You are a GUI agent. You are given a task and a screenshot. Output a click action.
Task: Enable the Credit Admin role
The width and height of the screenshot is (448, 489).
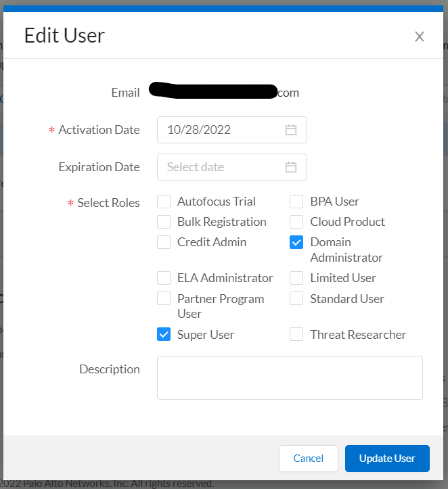pos(164,242)
